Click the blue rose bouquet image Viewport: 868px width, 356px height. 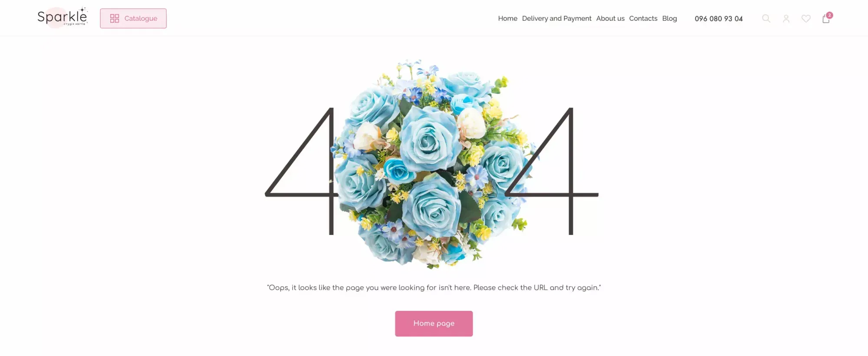pyautogui.click(x=434, y=164)
